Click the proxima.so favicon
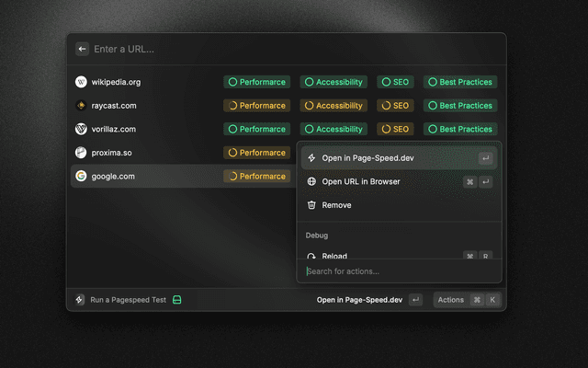 coord(81,153)
